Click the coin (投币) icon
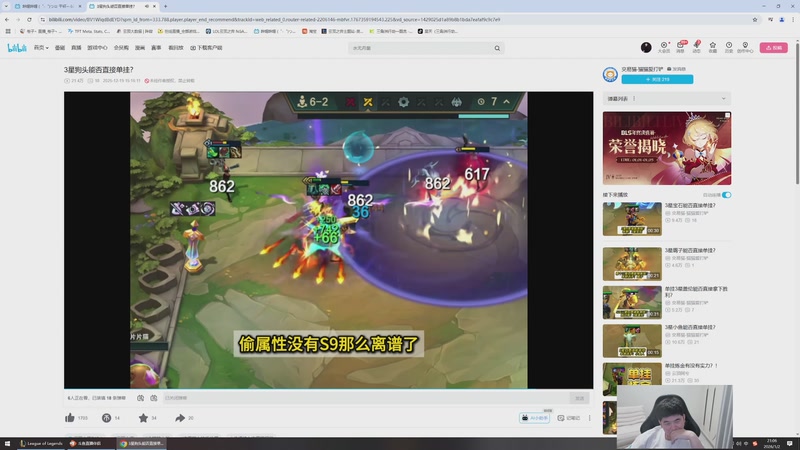Image resolution: width=800 pixels, height=450 pixels. pyautogui.click(x=106, y=418)
